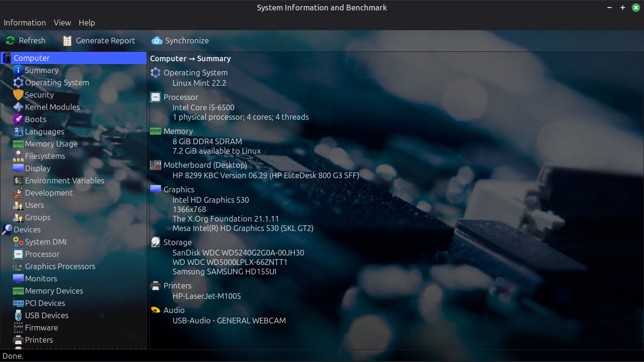
Task: Open the Help menu
Action: pos(87,23)
